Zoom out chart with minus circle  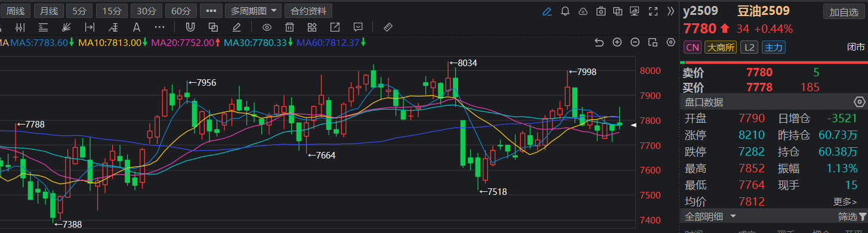coord(635,42)
